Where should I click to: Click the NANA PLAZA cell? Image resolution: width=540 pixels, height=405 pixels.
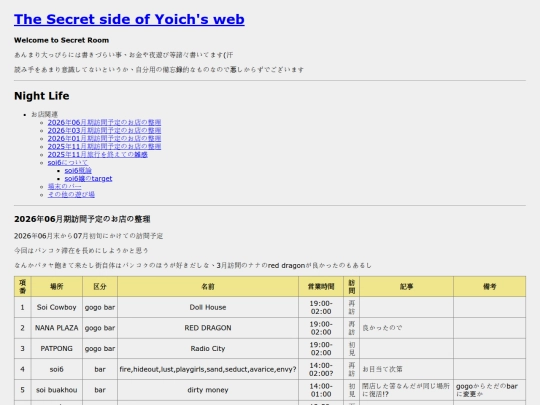point(56,328)
